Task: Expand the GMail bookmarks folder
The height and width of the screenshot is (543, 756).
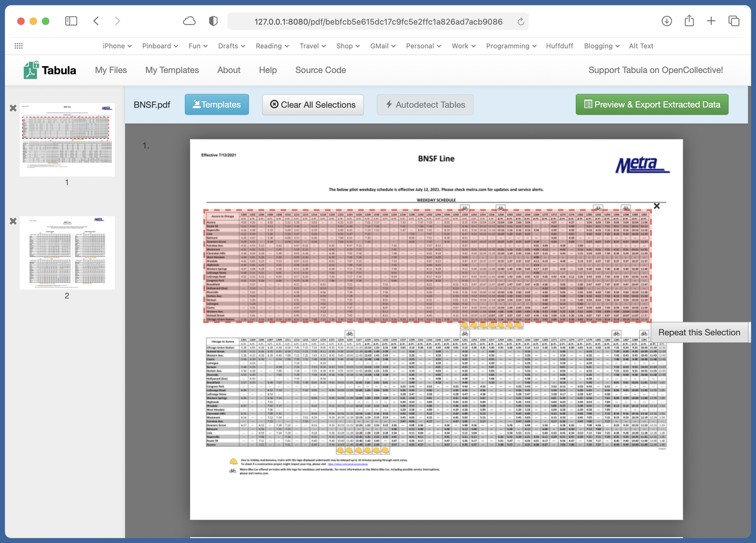Action: pyautogui.click(x=383, y=46)
